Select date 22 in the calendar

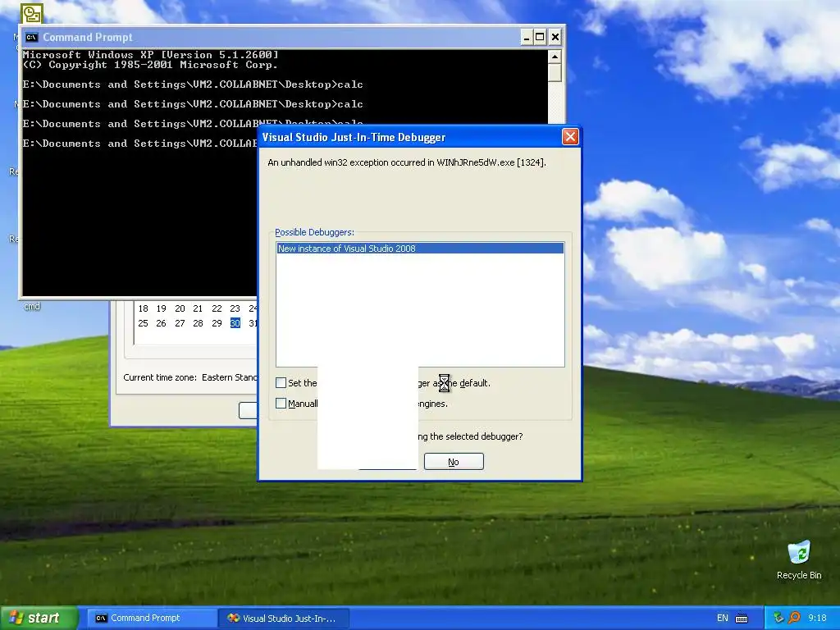coord(217,308)
